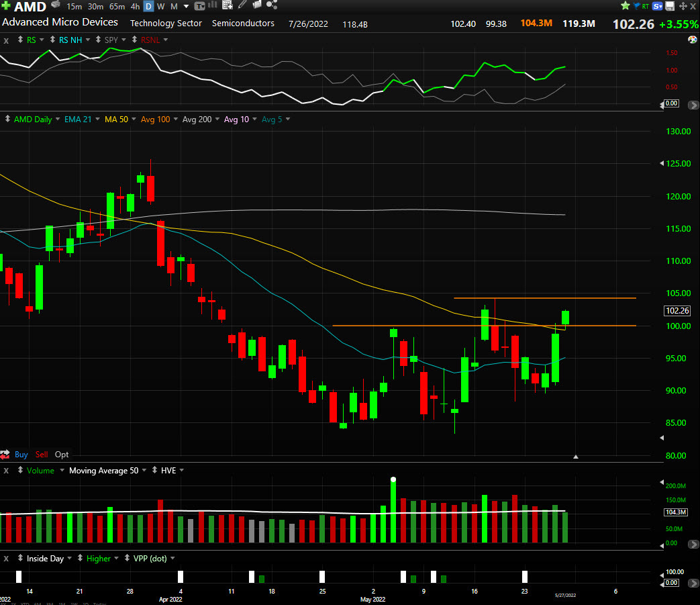700x605 pixels.
Task: Open the RS indicator dropdown
Action: tap(42, 40)
